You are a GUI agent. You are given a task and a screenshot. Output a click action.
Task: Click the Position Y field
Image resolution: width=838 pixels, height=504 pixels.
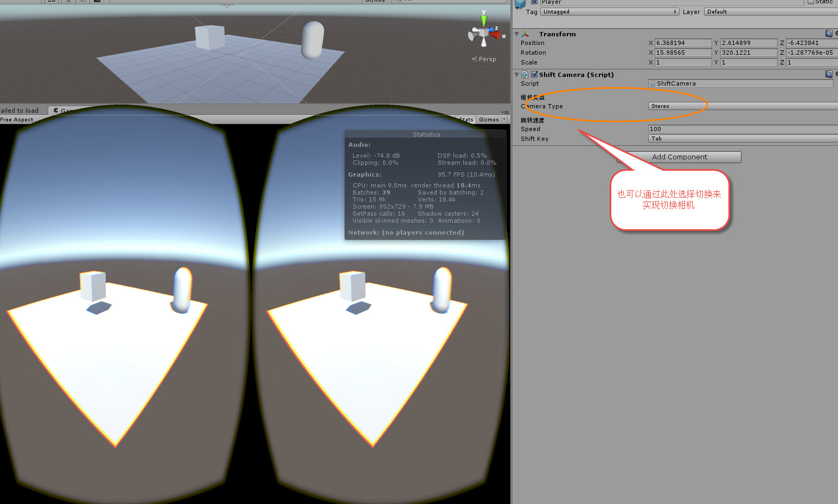(x=749, y=43)
